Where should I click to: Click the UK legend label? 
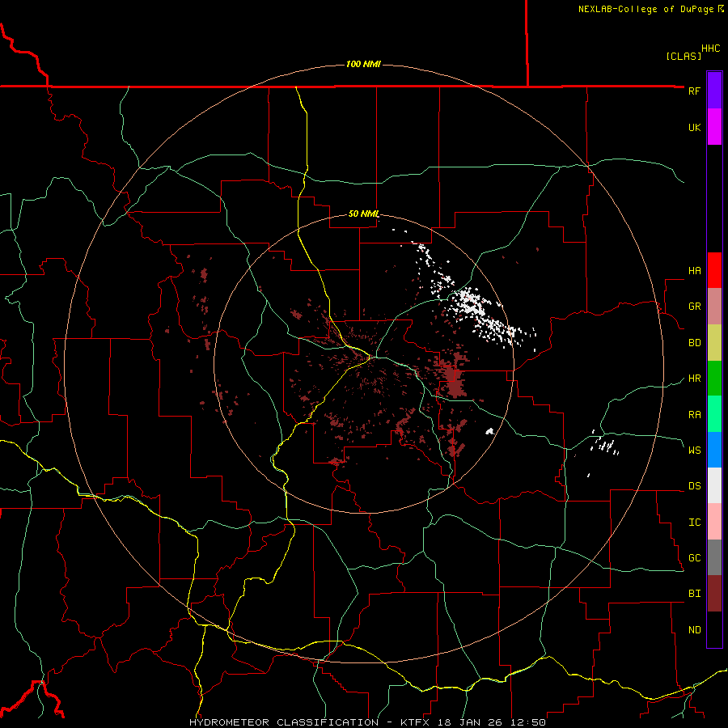(694, 127)
